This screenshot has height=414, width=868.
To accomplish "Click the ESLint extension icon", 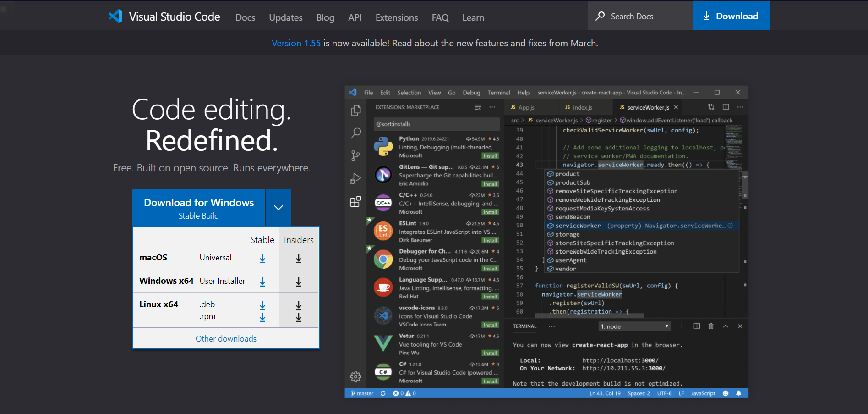I will (x=383, y=231).
